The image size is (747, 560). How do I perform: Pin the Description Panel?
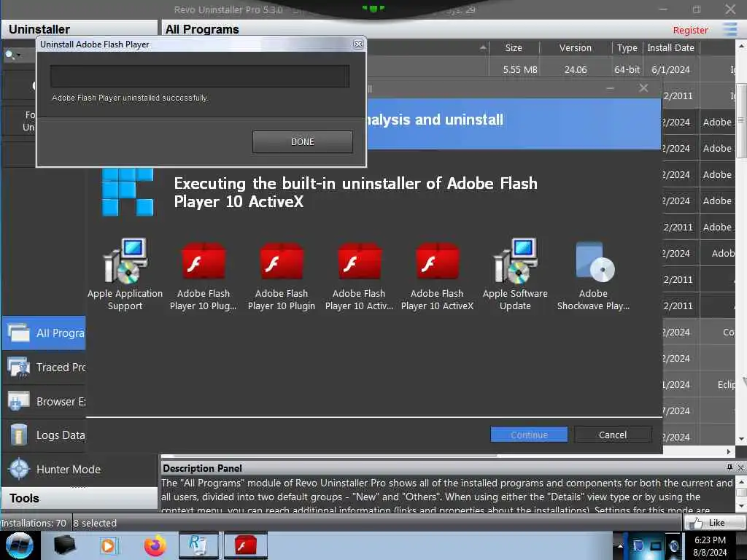(x=729, y=467)
